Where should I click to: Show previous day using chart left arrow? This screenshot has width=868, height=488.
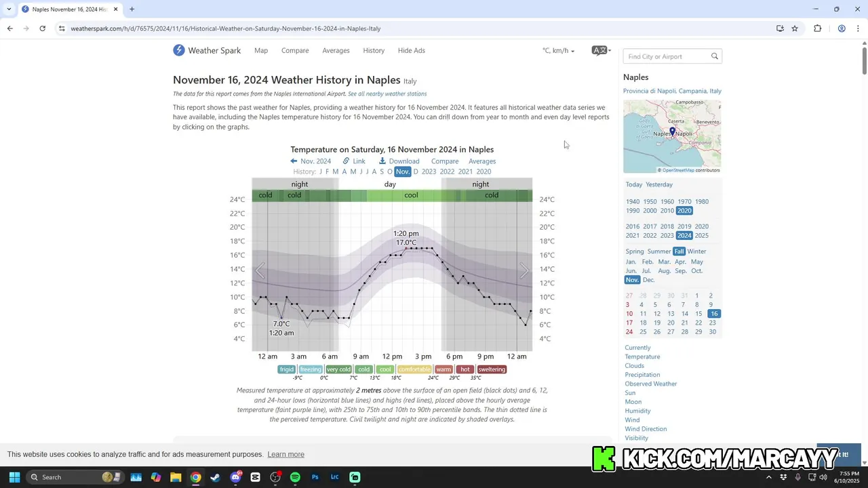[260, 271]
